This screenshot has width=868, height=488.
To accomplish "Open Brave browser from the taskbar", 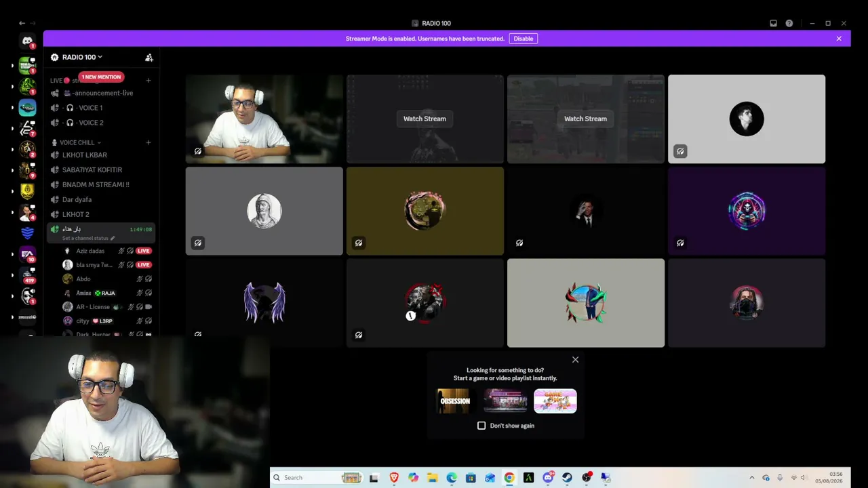I will 394,478.
